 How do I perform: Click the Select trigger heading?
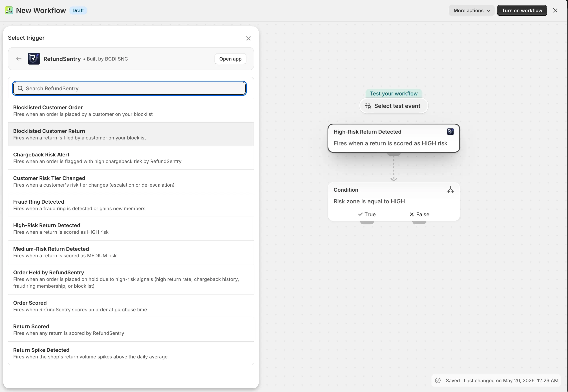(x=26, y=38)
